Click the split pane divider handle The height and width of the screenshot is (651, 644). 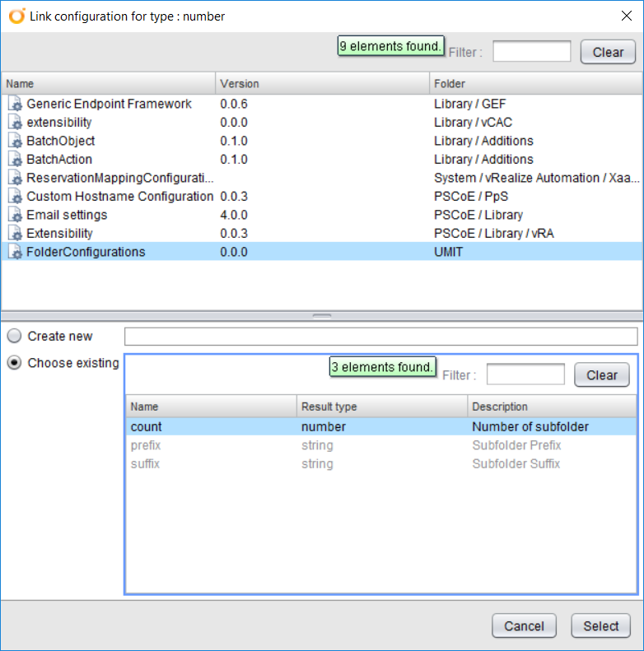click(321, 315)
